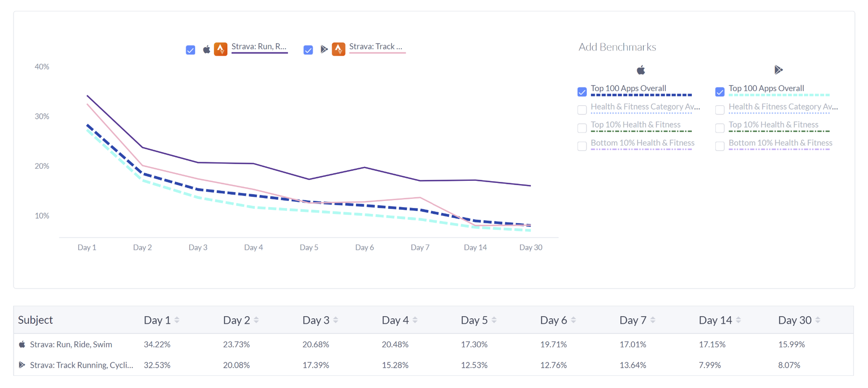Sort table by Day 3 column arrows
This screenshot has height=388, width=868.
click(336, 320)
